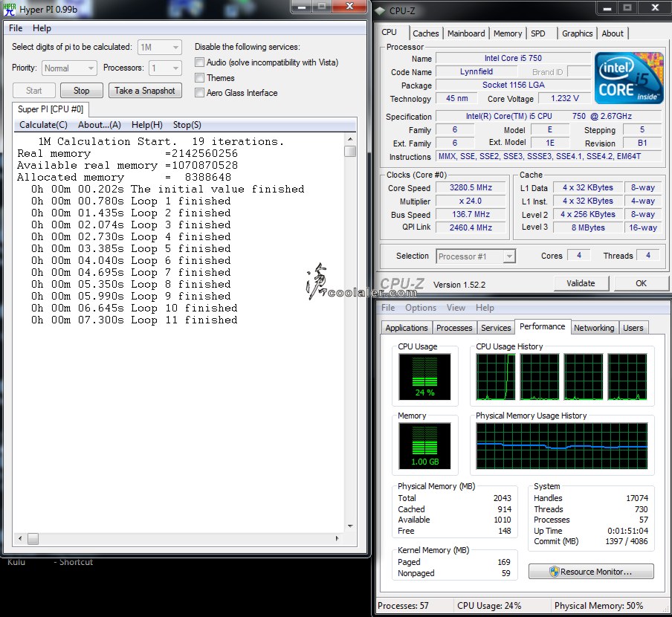The height and width of the screenshot is (617, 672).
Task: Open the Task Manager Options menu
Action: pos(421,308)
